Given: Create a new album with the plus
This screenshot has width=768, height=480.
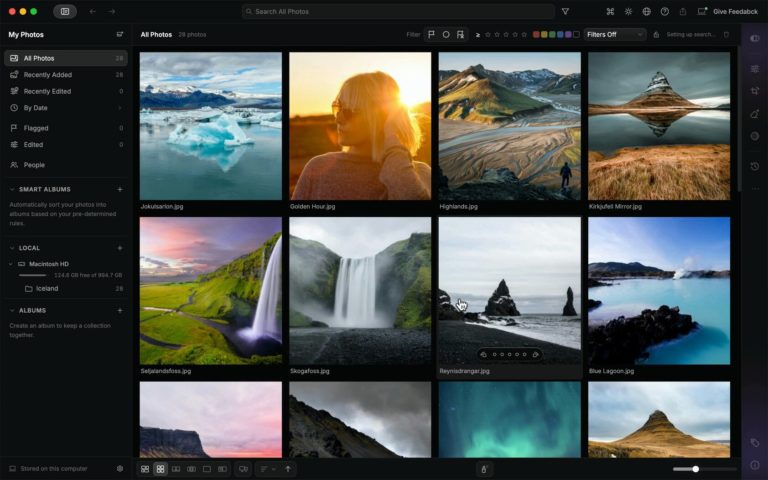Looking at the screenshot, I should (120, 311).
